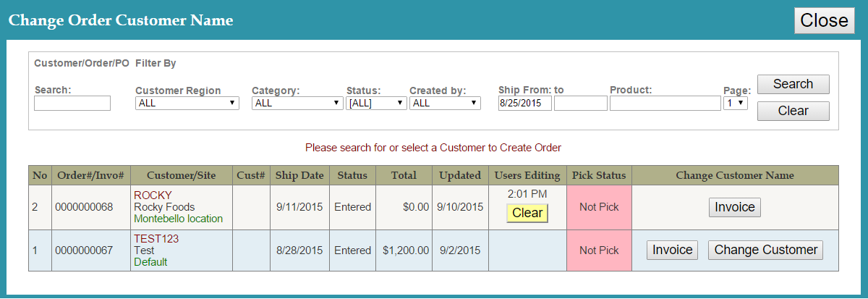Expand the Category dropdown

point(297,104)
